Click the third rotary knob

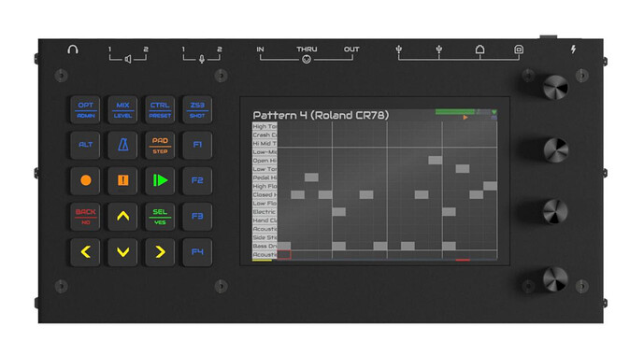555,212
